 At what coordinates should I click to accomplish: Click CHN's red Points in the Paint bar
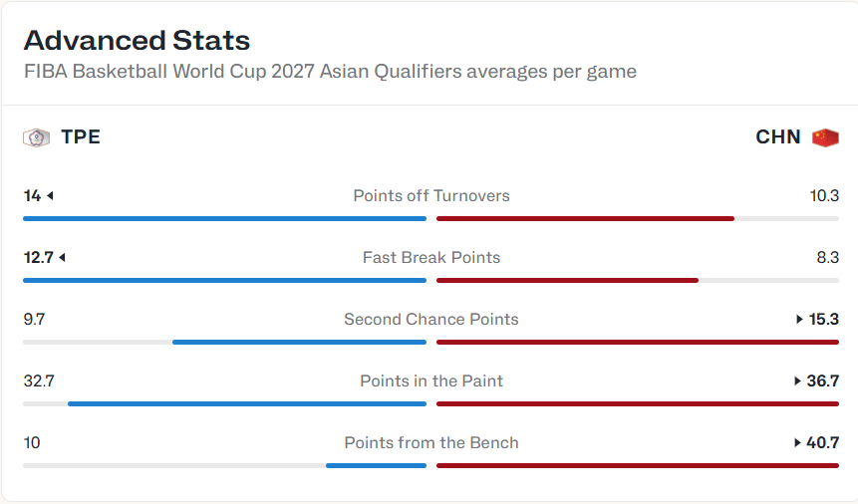point(638,403)
